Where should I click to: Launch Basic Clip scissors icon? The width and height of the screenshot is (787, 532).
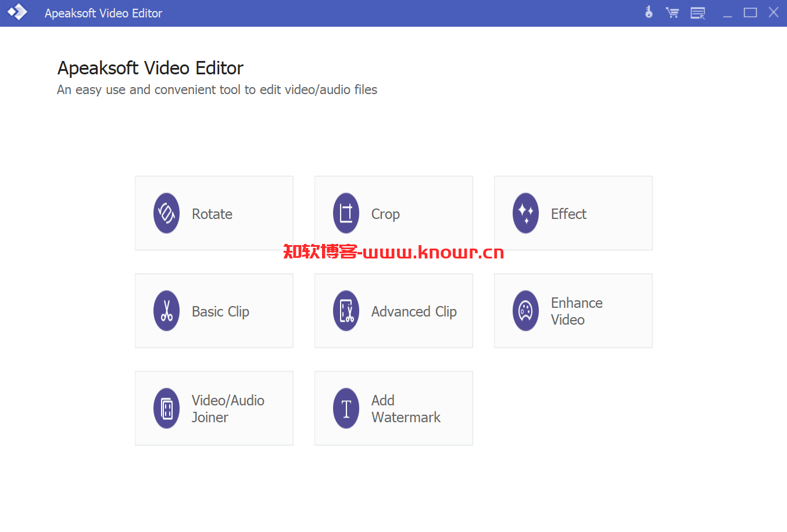(x=166, y=311)
